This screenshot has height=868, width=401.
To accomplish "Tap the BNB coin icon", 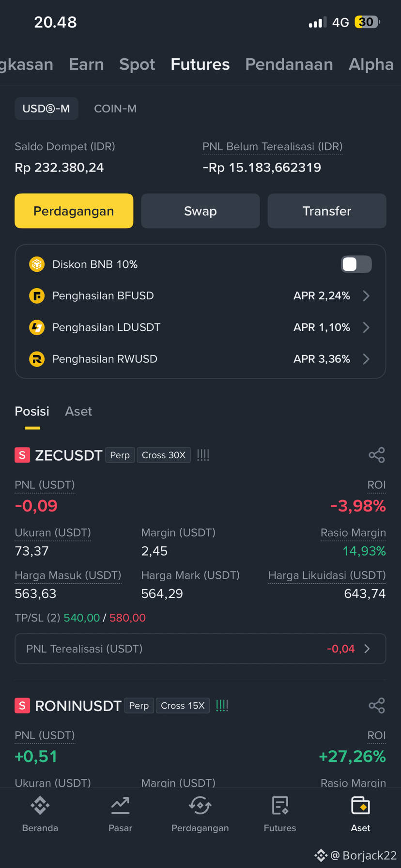I will pyautogui.click(x=37, y=264).
